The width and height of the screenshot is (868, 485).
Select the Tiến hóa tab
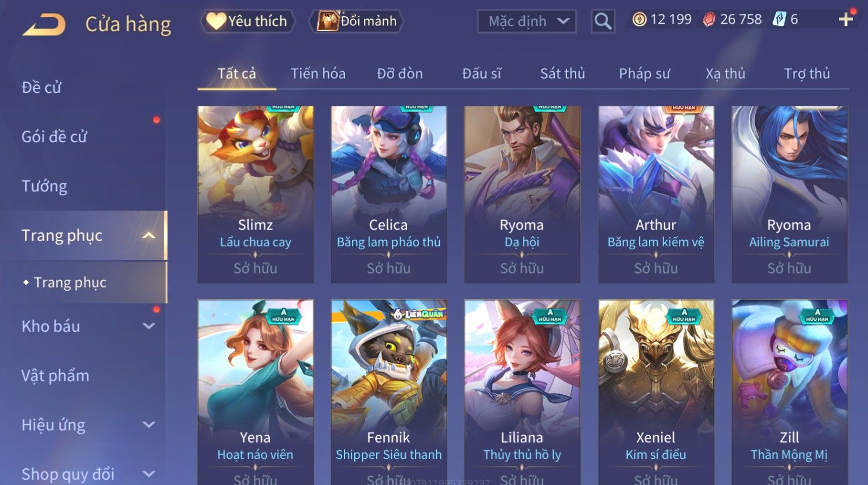(318, 73)
